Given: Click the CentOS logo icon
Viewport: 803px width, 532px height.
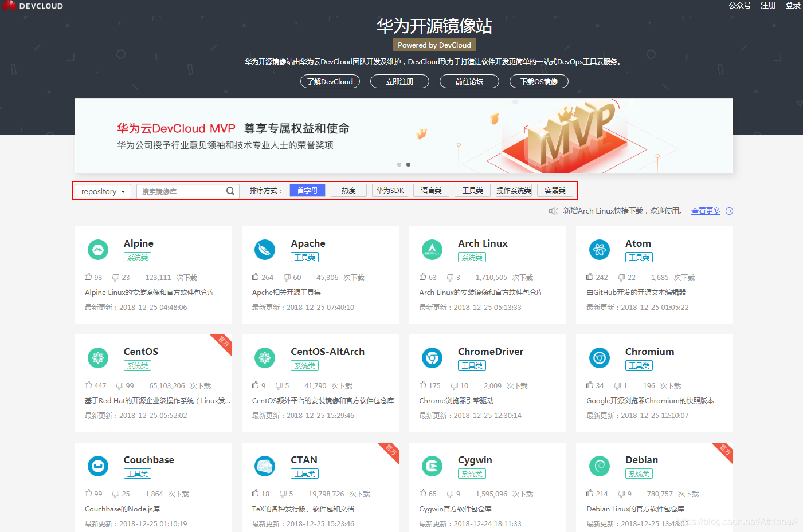Looking at the screenshot, I should coord(98,358).
